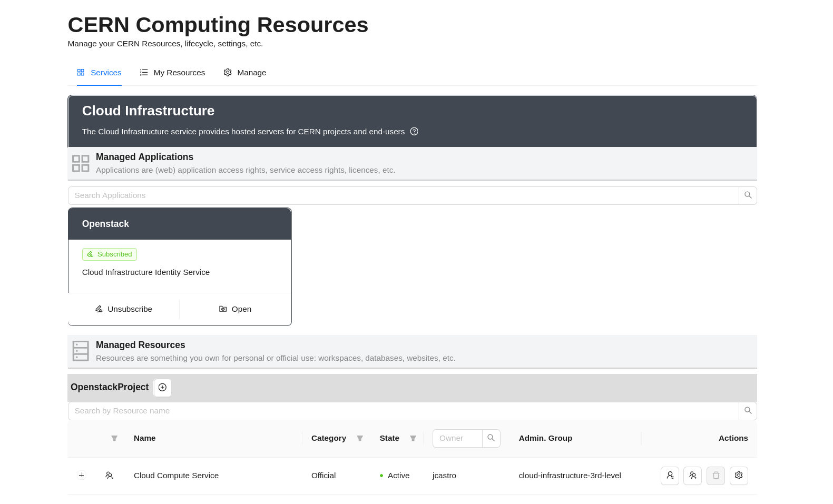Click the Active state cell
Image resolution: width=833 pixels, height=504 pixels.
395,476
